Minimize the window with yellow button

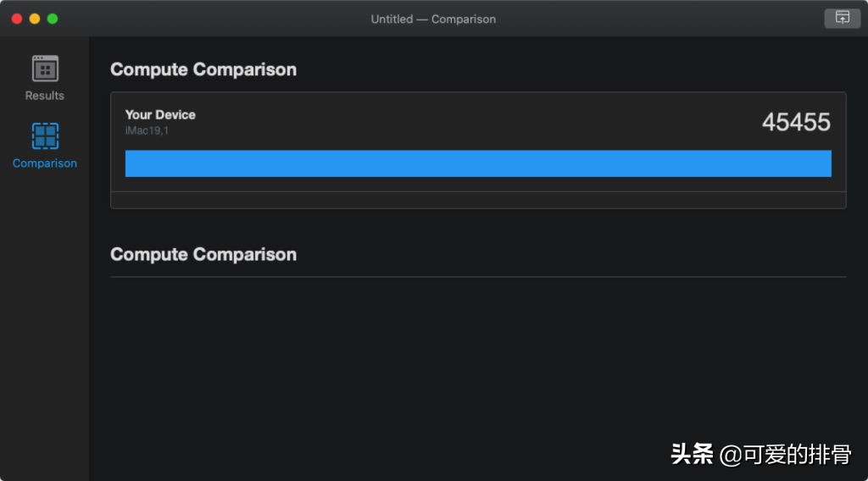[35, 19]
